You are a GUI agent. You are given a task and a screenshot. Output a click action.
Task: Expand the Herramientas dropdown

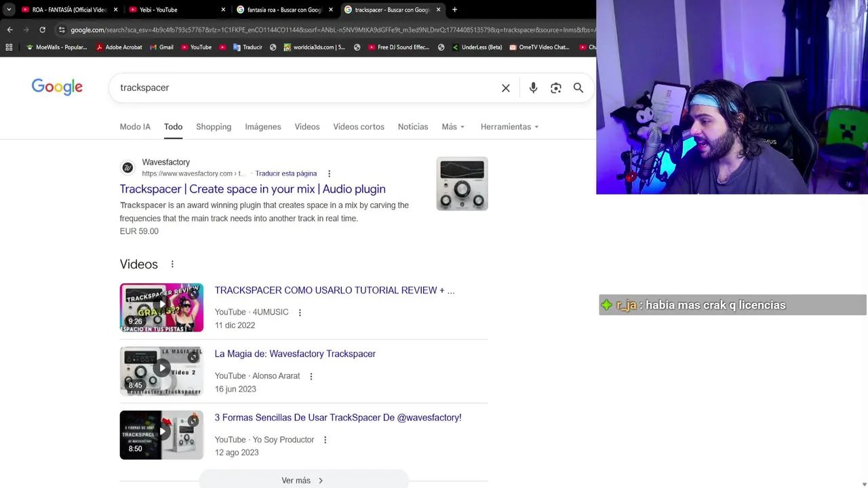point(509,127)
